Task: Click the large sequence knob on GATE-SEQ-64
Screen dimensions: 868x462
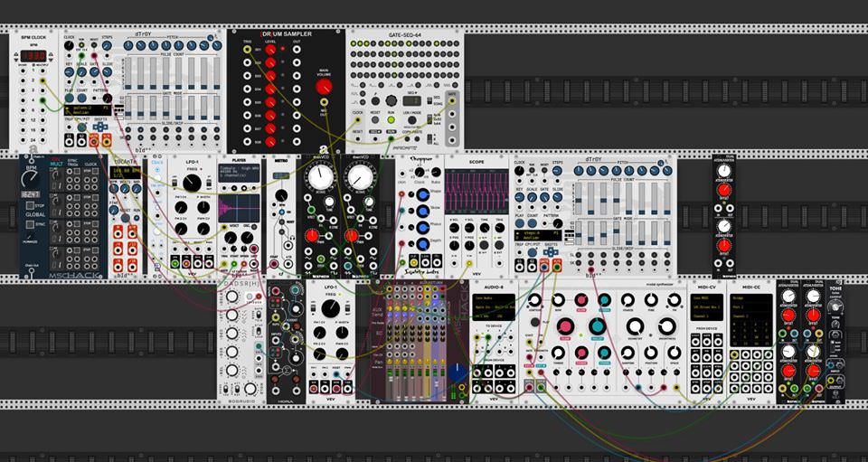Action: (x=392, y=100)
